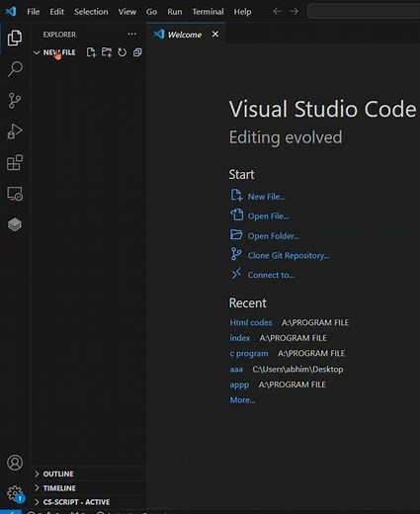Close the Welcome tab
420x514 pixels.
point(215,34)
